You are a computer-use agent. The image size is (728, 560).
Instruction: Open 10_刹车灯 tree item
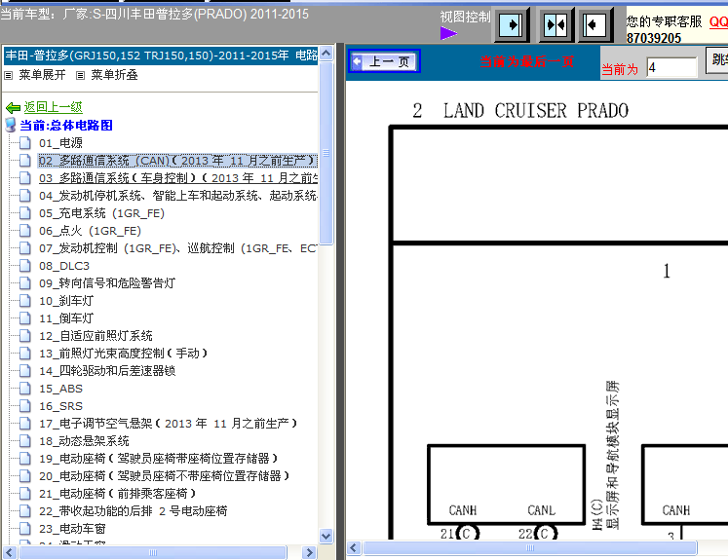pyautogui.click(x=66, y=301)
